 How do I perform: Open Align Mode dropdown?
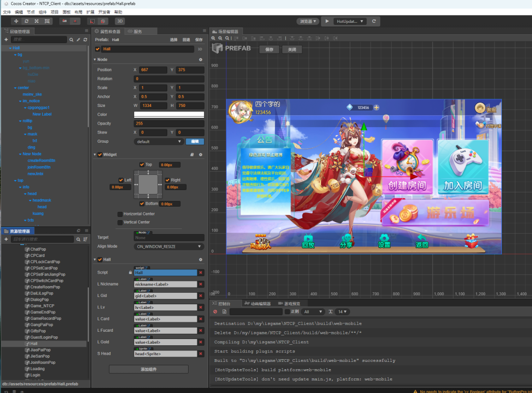pos(169,247)
